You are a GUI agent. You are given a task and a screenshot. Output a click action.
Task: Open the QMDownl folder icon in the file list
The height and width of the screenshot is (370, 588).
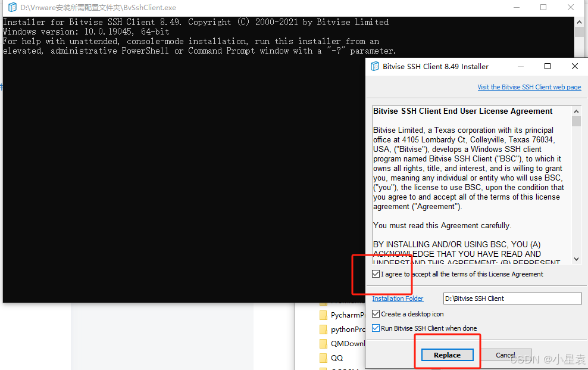pos(323,344)
